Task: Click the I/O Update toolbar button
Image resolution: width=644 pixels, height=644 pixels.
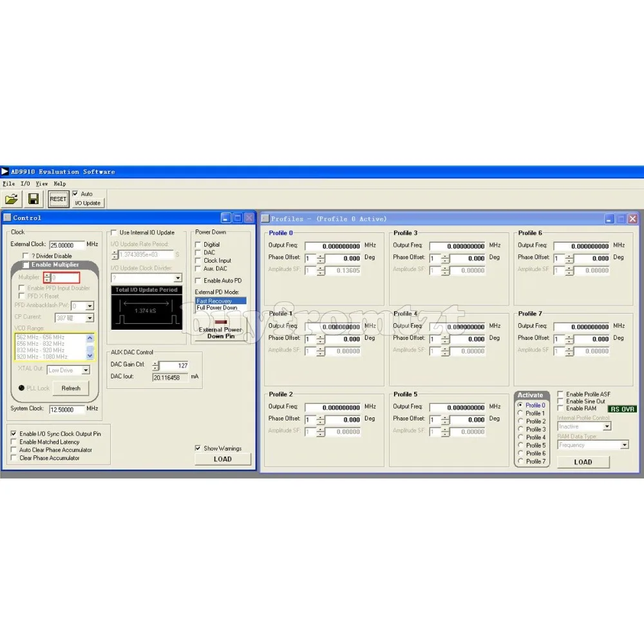Action: tap(88, 203)
